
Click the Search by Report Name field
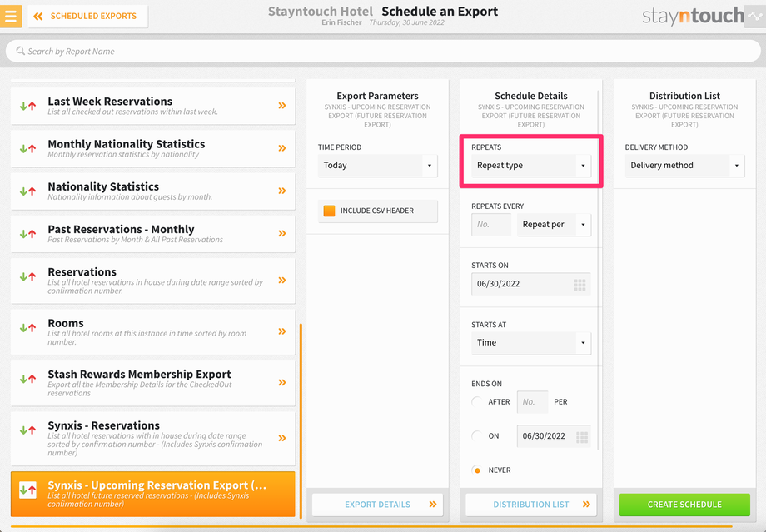pos(382,52)
